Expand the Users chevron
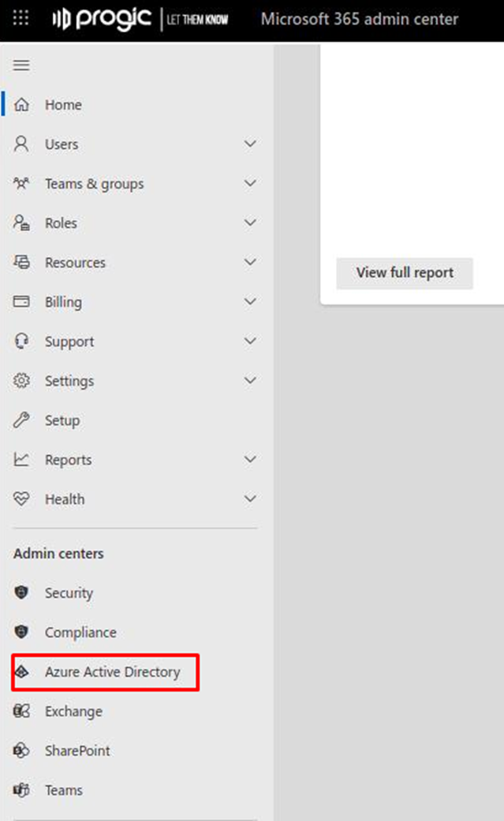The height and width of the screenshot is (821, 504). 251,144
